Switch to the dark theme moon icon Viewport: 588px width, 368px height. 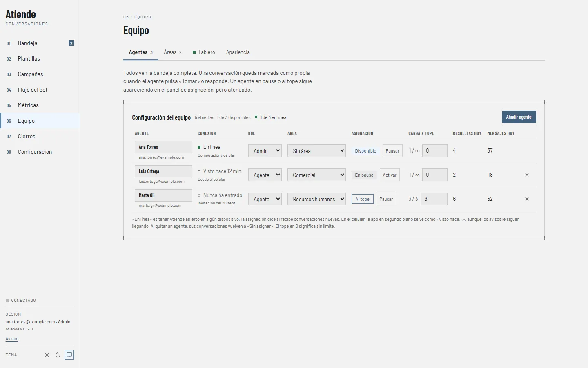tap(58, 355)
